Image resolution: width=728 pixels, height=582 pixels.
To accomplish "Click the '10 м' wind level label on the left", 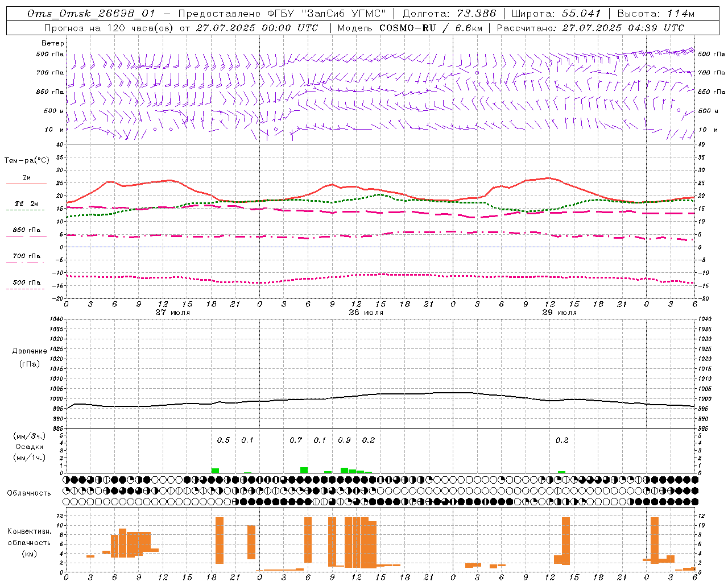I will pos(55,130).
